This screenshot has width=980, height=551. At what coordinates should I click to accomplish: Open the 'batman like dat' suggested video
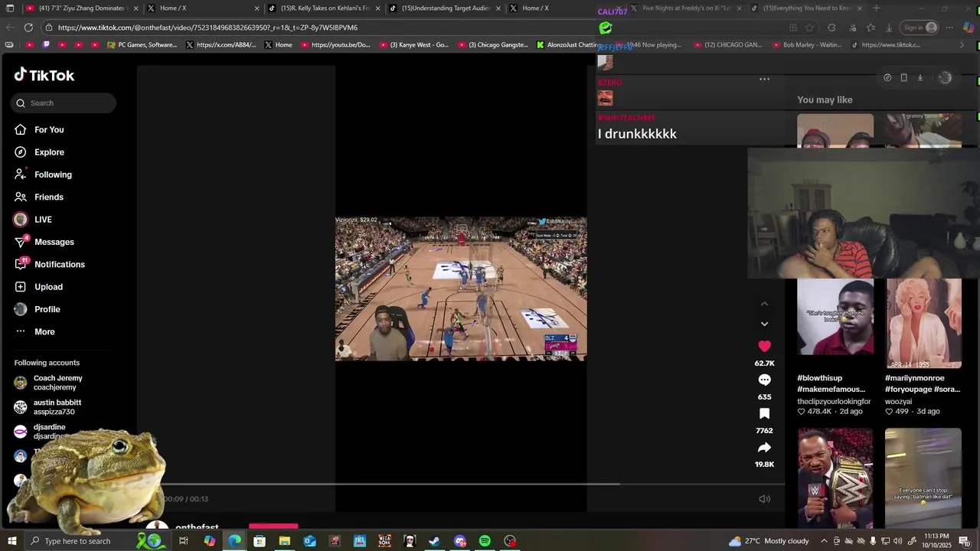click(x=923, y=478)
